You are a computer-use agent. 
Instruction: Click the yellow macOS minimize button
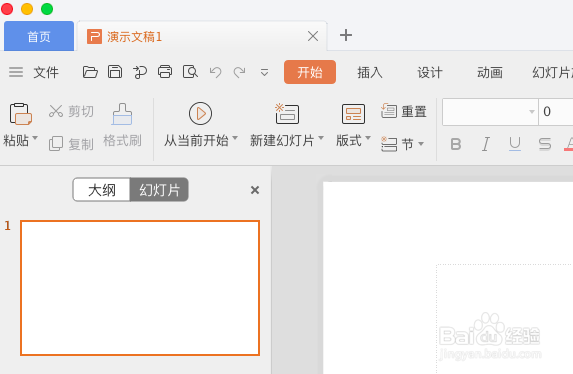[x=27, y=8]
